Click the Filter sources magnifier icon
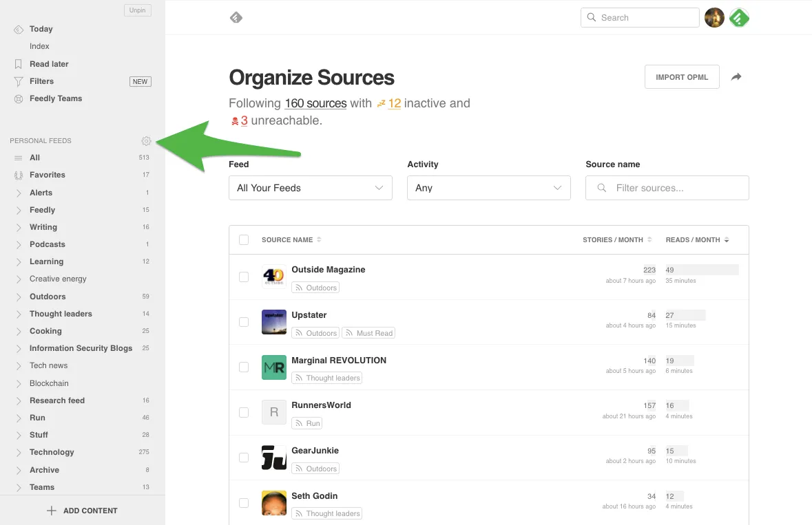The width and height of the screenshot is (812, 525). pyautogui.click(x=601, y=188)
